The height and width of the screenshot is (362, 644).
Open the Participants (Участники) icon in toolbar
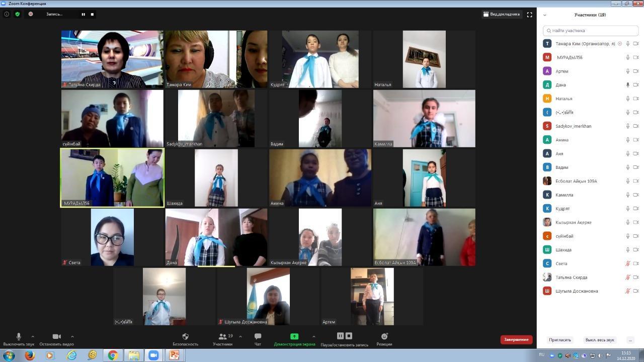click(x=222, y=336)
